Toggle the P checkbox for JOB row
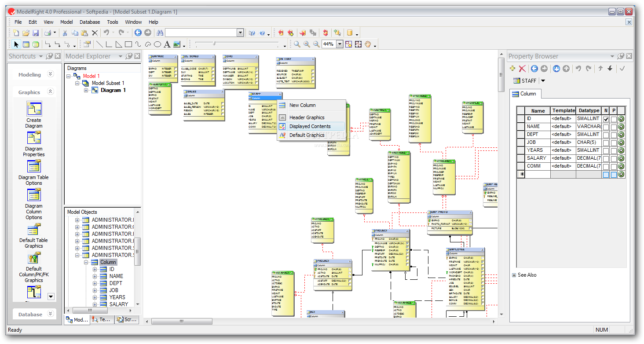 coord(614,143)
